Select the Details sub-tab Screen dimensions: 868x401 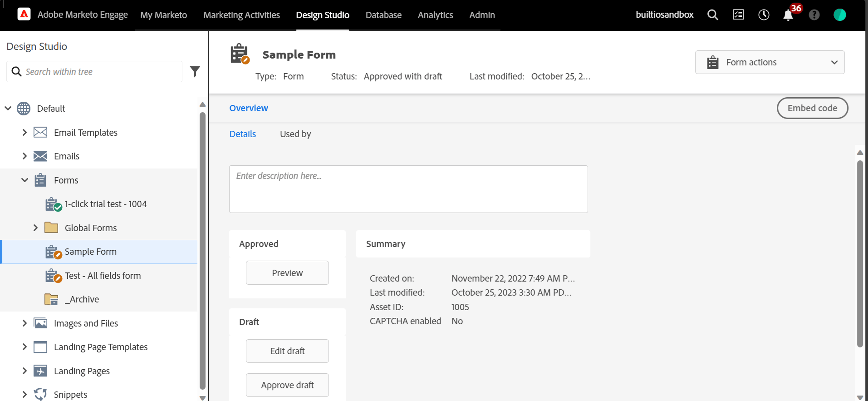[243, 134]
